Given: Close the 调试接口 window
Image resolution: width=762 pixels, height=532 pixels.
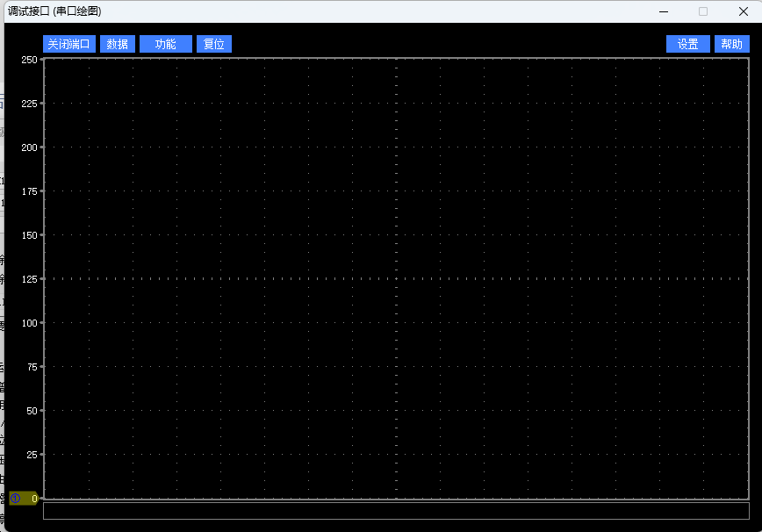Looking at the screenshot, I should pos(743,11).
